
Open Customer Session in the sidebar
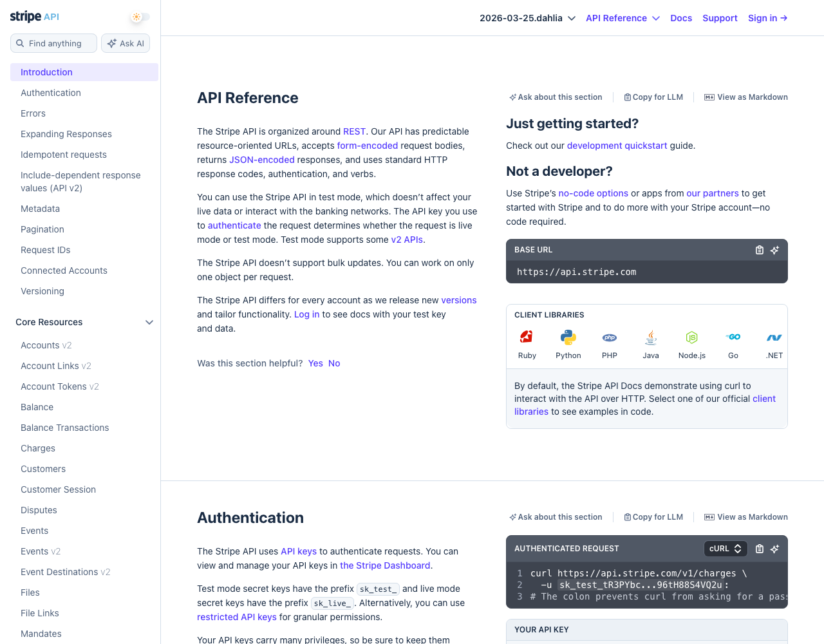(x=58, y=489)
